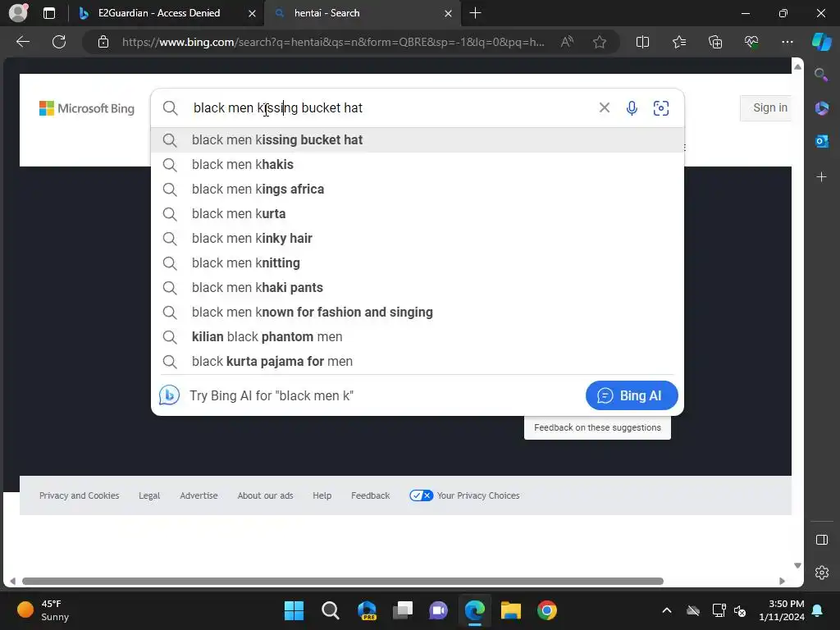Choose black kurta pajama for men suggestion
Image resolution: width=840 pixels, height=630 pixels.
[418, 362]
